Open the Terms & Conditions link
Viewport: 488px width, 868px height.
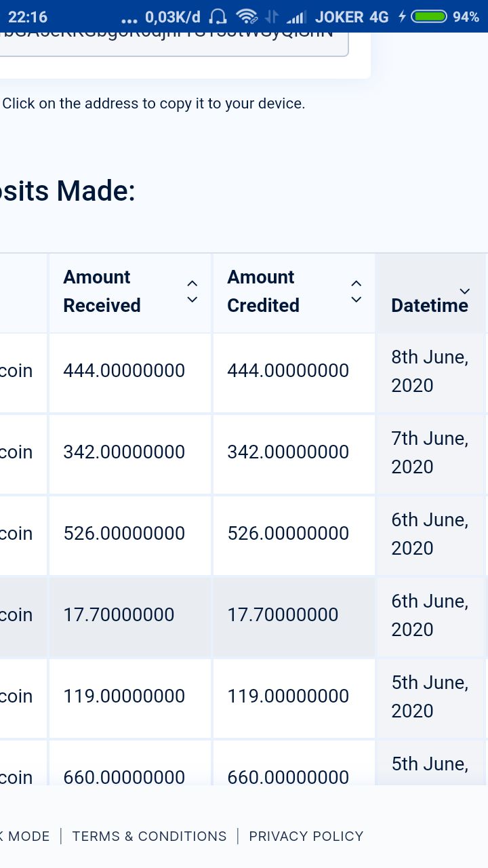click(149, 836)
